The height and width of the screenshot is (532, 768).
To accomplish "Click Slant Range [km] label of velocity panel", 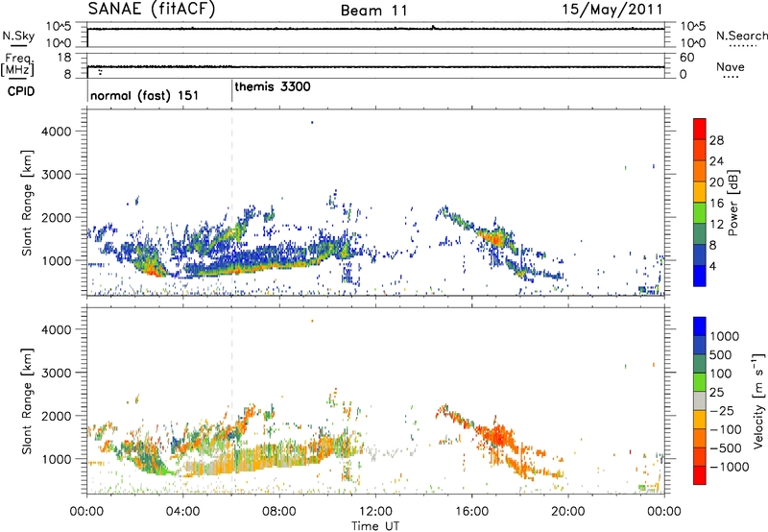I will [x=27, y=401].
